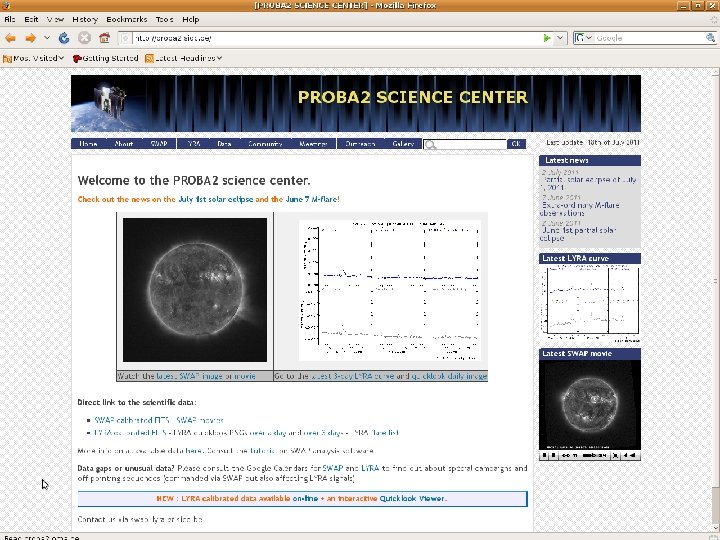Image resolution: width=720 pixels, height=540 pixels.
Task: Click the LYRA curve plot image
Action: click(x=390, y=290)
